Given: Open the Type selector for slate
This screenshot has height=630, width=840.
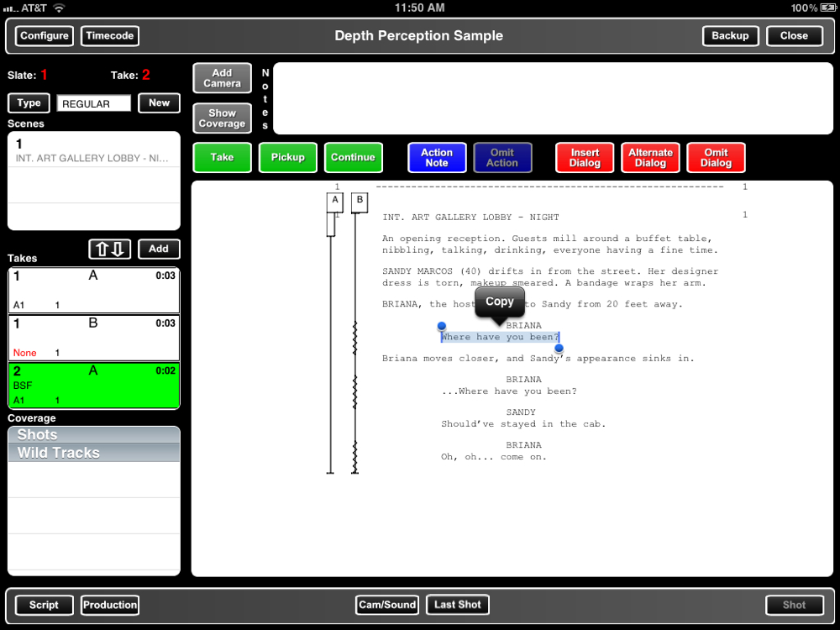Looking at the screenshot, I should (29, 103).
